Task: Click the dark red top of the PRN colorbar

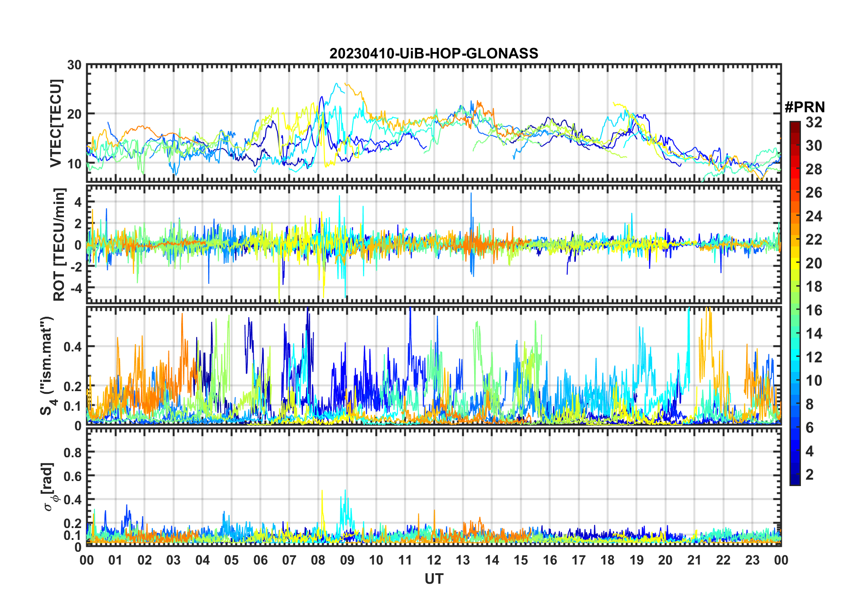Action: (x=795, y=124)
